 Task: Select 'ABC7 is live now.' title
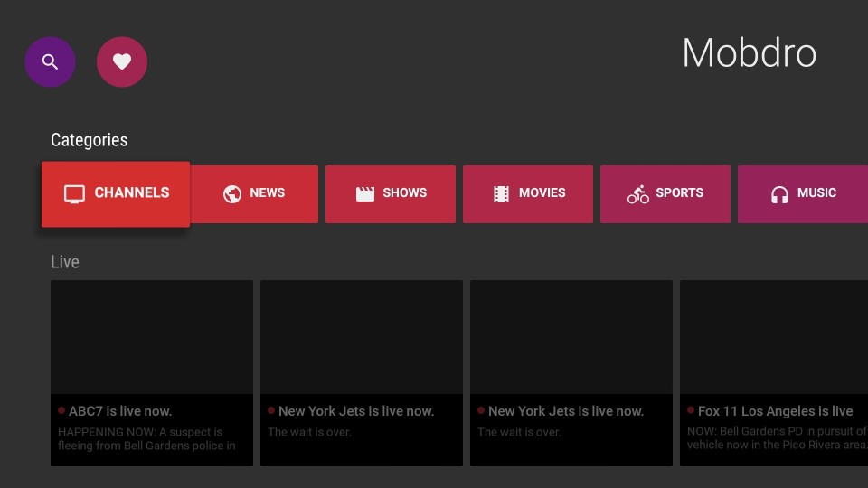coord(120,411)
